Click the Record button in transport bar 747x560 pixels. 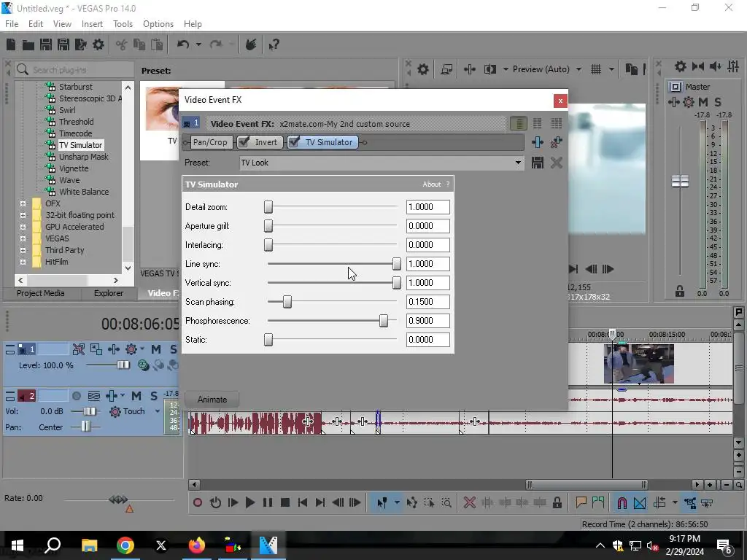198,502
